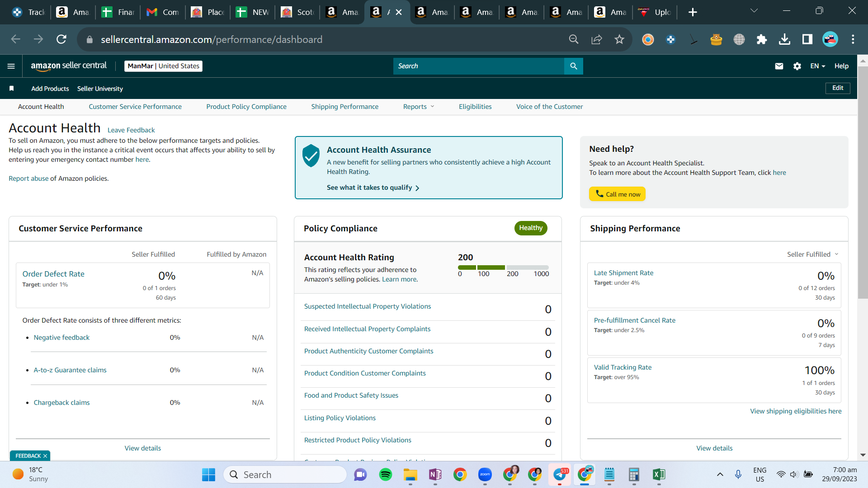Switch to Customer Service Performance tab
The image size is (868, 488).
coord(135,107)
